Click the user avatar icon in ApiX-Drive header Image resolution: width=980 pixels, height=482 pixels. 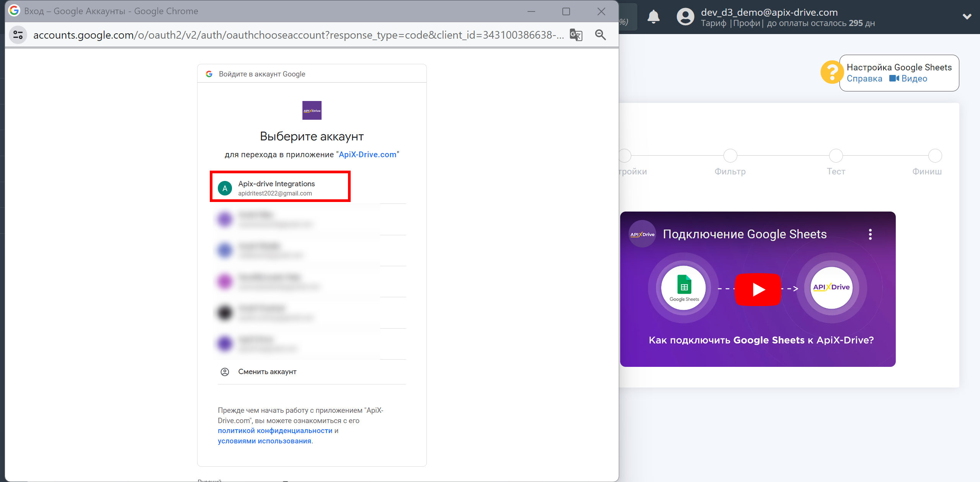[685, 17]
